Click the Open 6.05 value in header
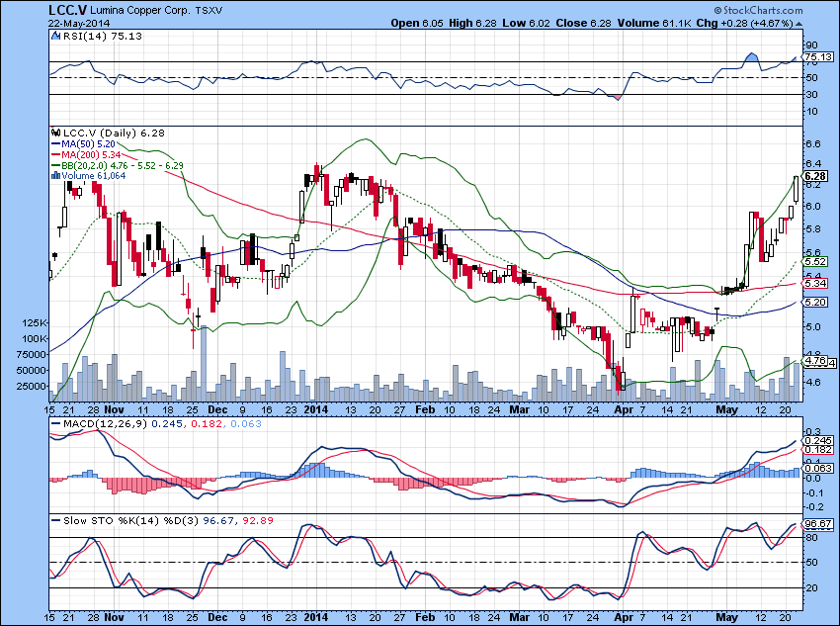 [417, 23]
